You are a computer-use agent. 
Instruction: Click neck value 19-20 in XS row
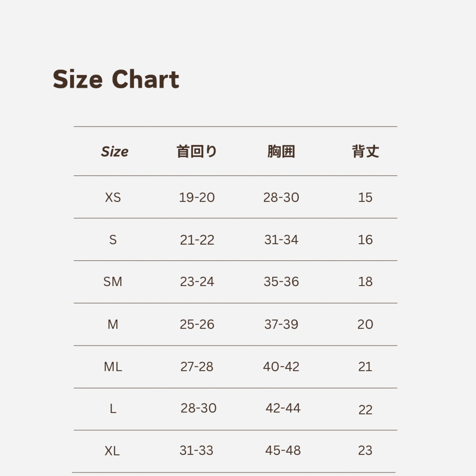click(x=197, y=197)
